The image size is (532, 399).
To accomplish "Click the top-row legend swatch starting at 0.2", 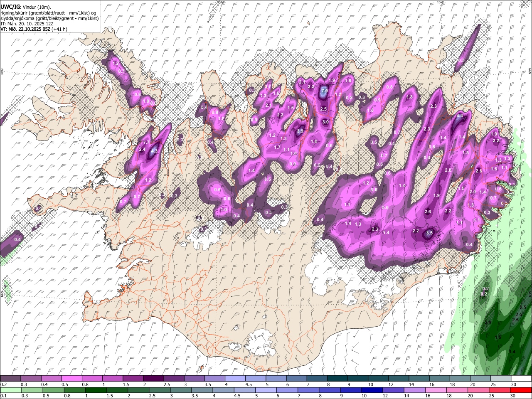I will [10, 378].
